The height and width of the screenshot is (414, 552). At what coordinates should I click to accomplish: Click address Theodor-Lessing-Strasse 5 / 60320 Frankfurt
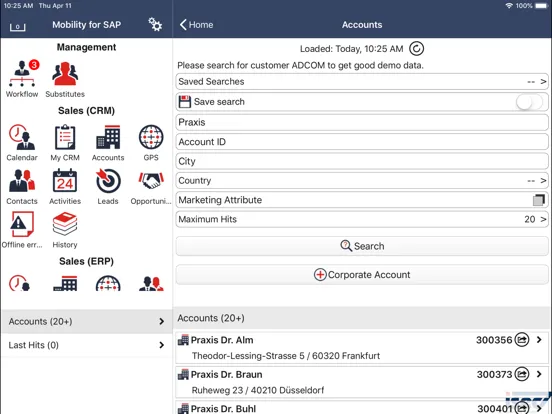click(286, 356)
